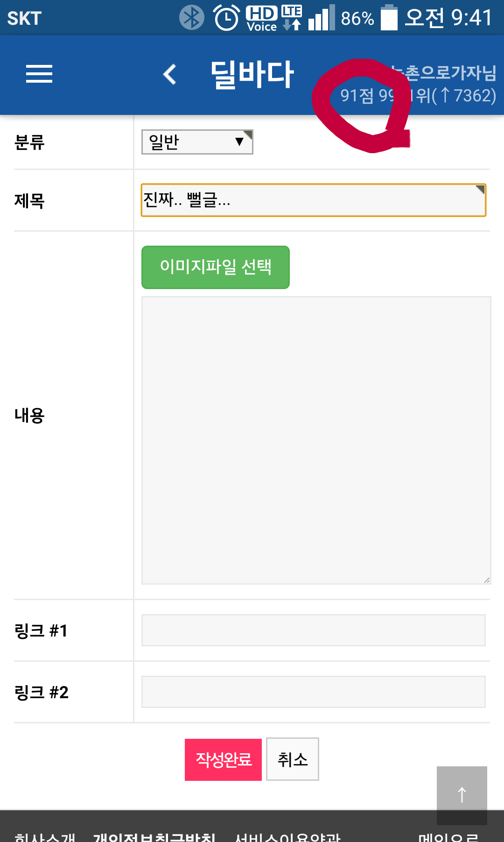The image size is (504, 842).
Task: Focus the 링크 #2 input field
Action: 313,692
